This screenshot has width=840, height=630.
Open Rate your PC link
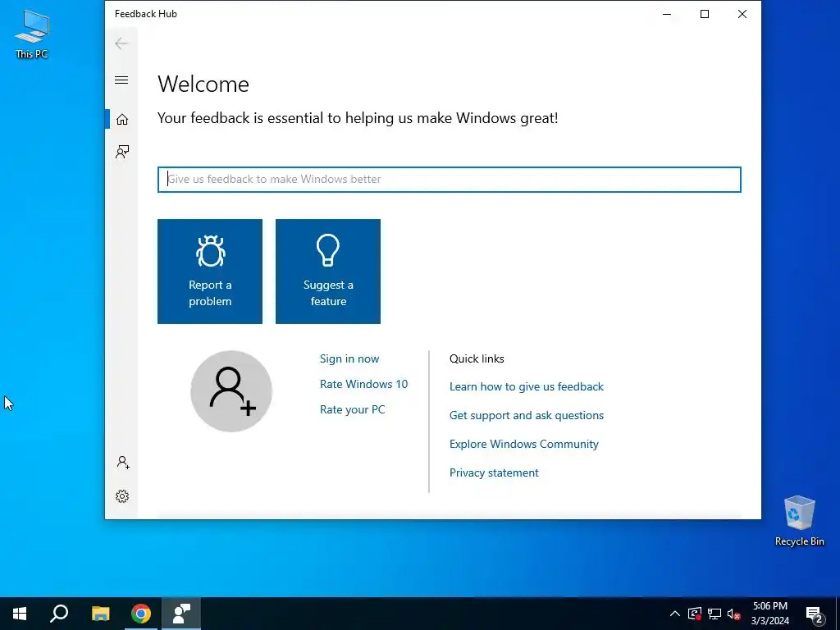353,409
